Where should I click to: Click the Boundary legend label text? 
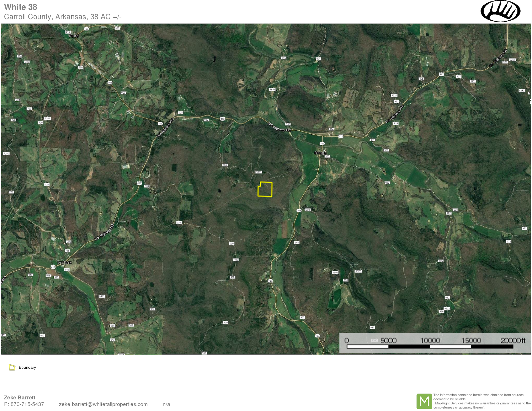point(27,367)
